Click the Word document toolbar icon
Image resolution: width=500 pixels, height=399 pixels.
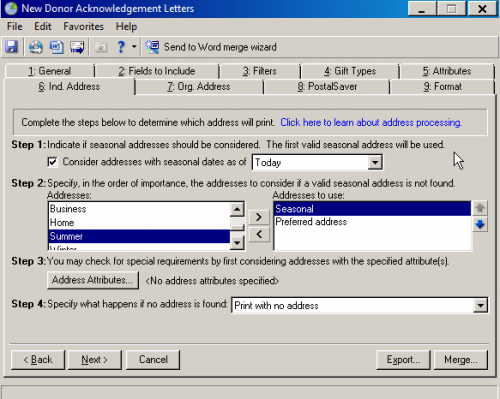coord(57,47)
